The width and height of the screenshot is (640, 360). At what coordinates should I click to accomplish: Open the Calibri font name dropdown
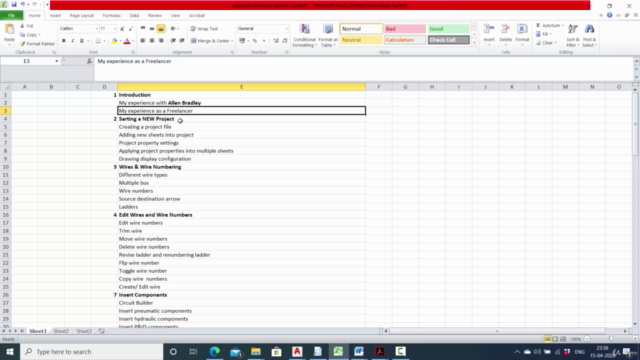click(x=97, y=29)
